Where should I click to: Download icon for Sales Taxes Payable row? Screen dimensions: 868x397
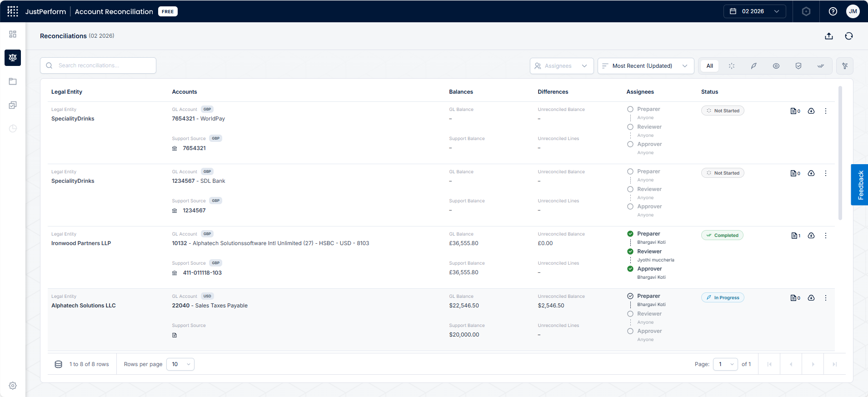point(811,298)
